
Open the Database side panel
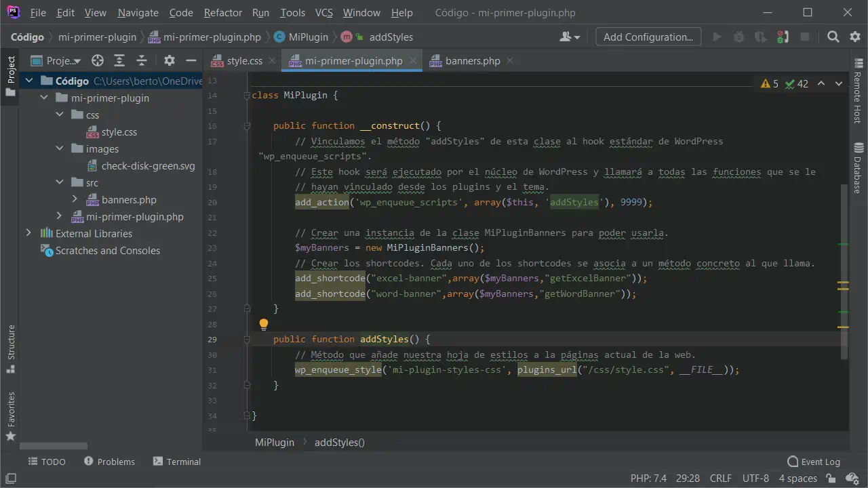(x=859, y=168)
